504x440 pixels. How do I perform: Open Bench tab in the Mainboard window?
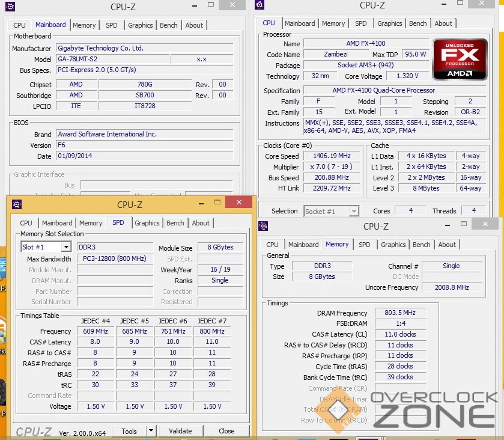[168, 25]
